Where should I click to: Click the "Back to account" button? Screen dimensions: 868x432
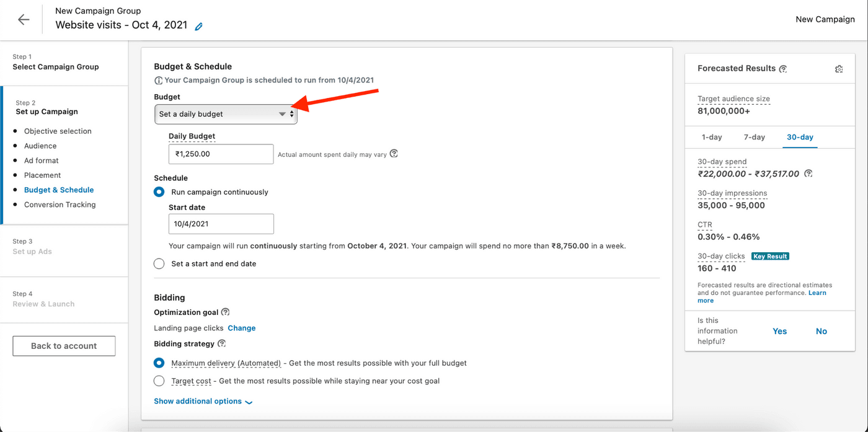point(64,346)
